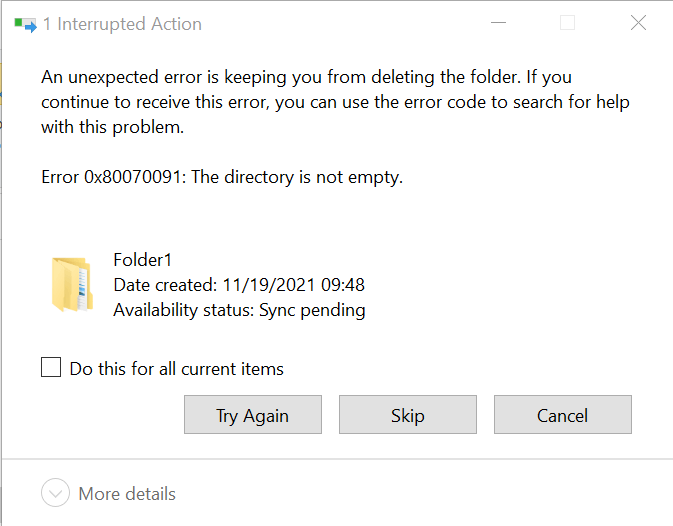This screenshot has width=673, height=526.
Task: Cancel the delete operation
Action: (562, 415)
